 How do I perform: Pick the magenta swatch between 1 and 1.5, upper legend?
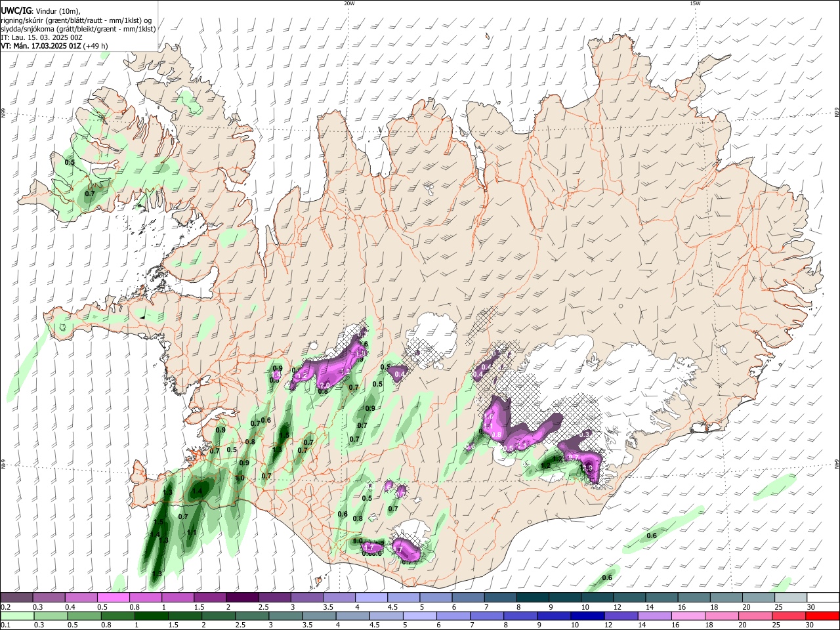coord(178,597)
